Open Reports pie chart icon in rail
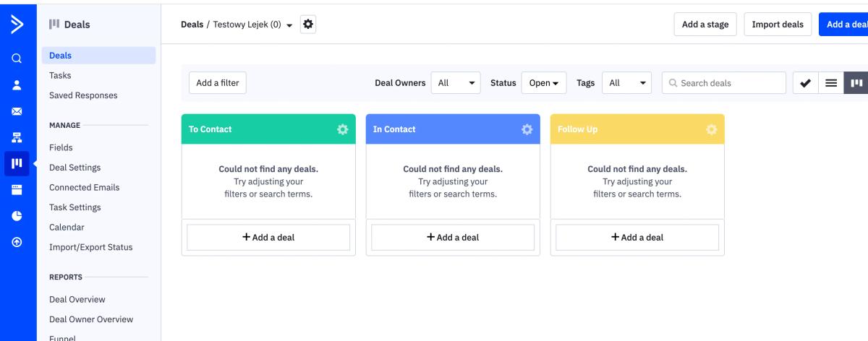868x341 pixels. click(x=16, y=216)
